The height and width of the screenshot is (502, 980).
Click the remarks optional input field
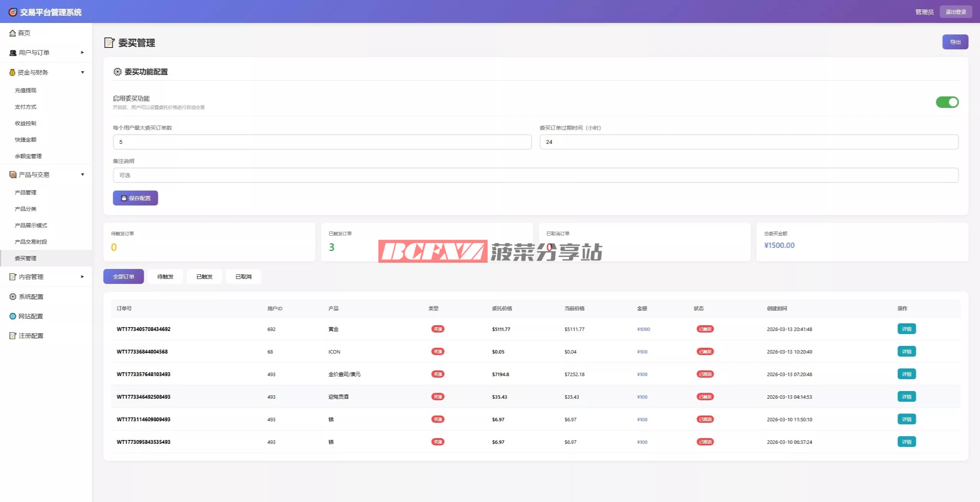535,175
